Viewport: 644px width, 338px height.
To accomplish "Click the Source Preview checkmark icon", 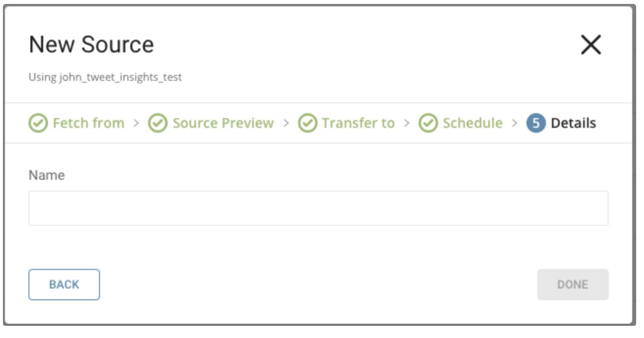I will pos(158,123).
